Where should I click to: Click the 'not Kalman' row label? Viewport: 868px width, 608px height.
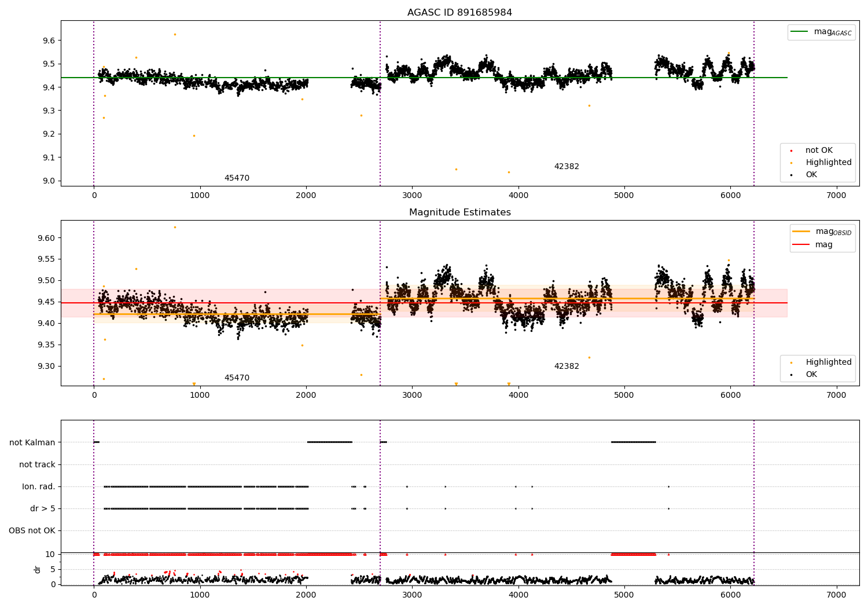(32, 443)
